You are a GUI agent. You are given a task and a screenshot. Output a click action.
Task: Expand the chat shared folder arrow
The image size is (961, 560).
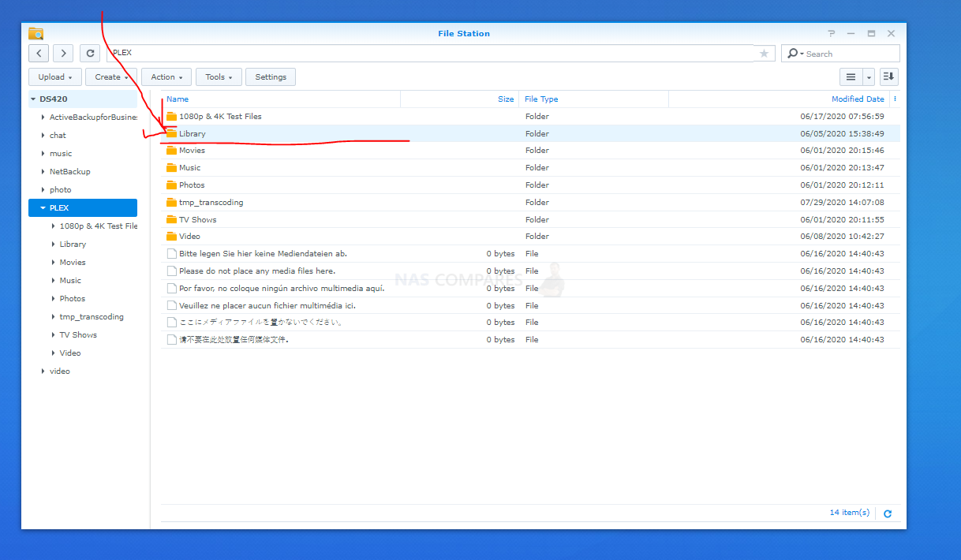tap(43, 135)
